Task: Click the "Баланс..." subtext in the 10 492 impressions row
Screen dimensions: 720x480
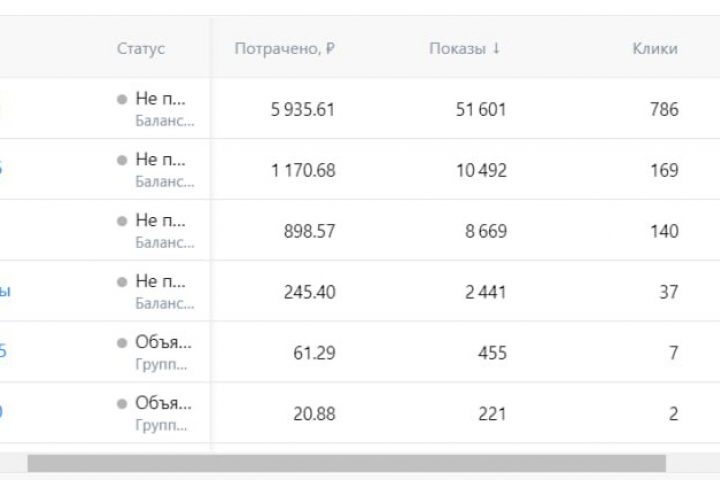Action: (x=165, y=181)
